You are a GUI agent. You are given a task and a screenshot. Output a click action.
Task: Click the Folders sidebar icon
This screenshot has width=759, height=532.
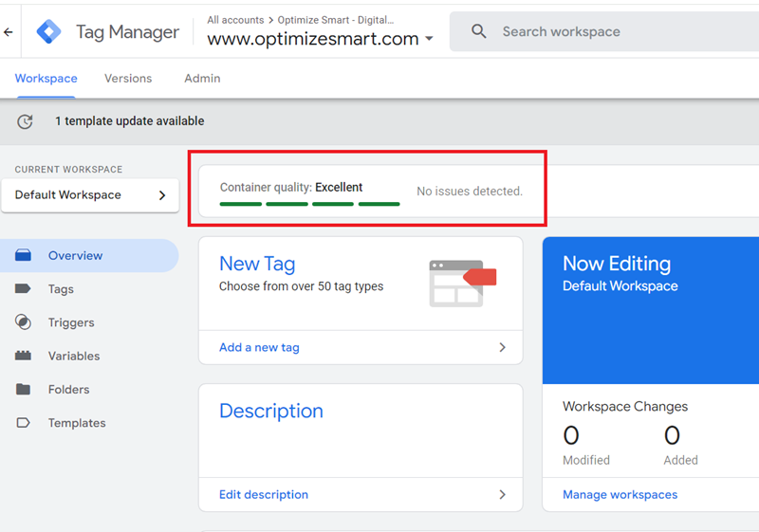tap(23, 389)
